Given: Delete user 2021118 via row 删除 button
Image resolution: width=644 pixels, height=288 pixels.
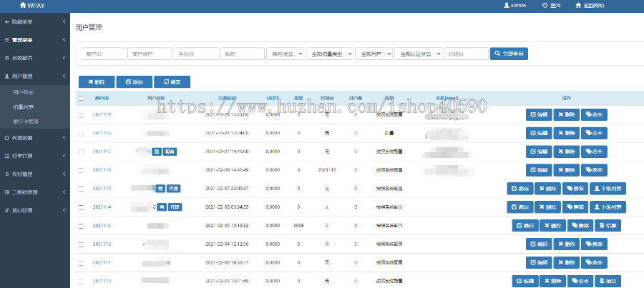Looking at the screenshot, I should click(x=567, y=170).
